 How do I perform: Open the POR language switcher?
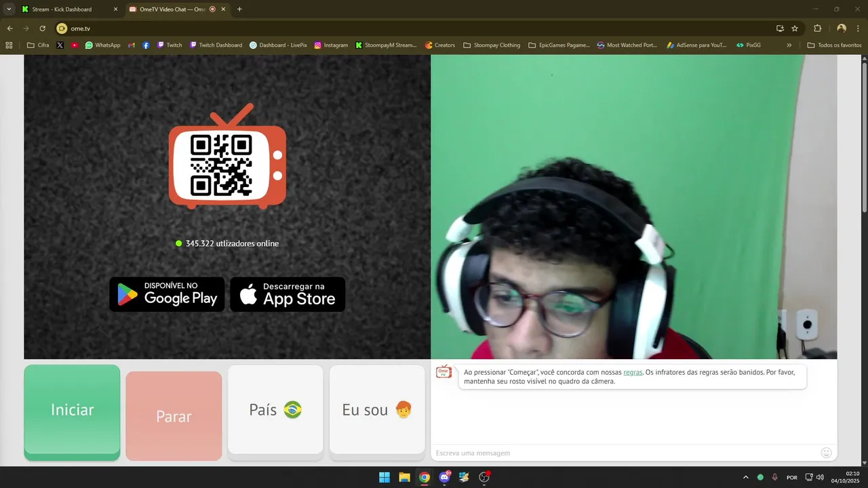pos(792,477)
